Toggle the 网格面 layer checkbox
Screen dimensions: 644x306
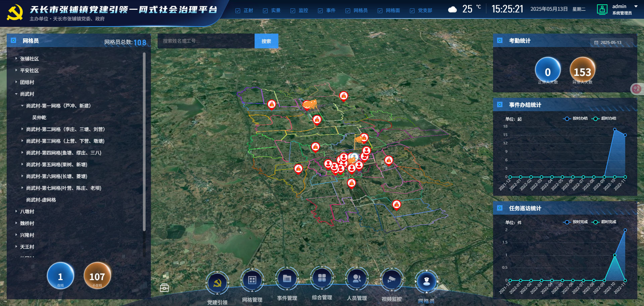point(380,11)
